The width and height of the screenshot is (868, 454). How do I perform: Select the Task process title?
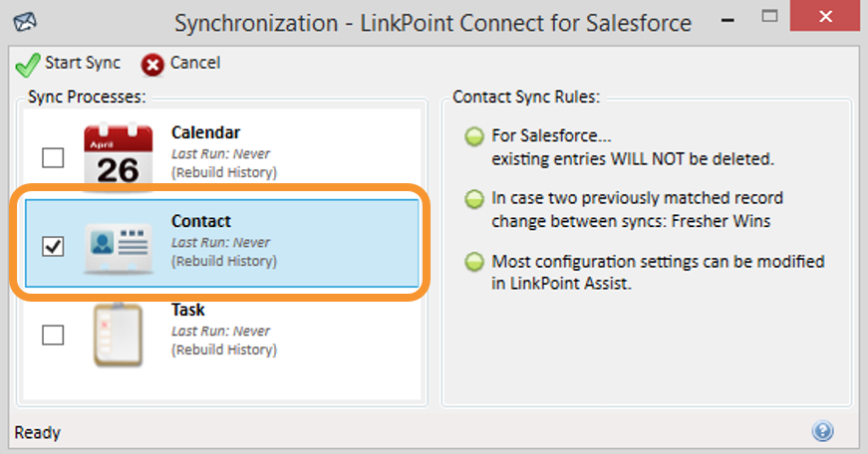(x=188, y=310)
